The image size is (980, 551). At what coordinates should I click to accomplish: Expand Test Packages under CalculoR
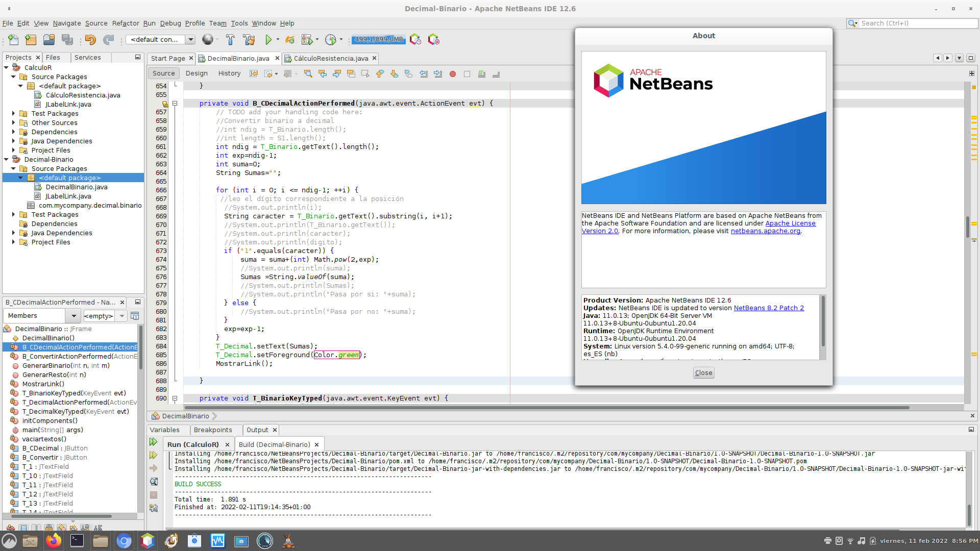click(x=13, y=114)
